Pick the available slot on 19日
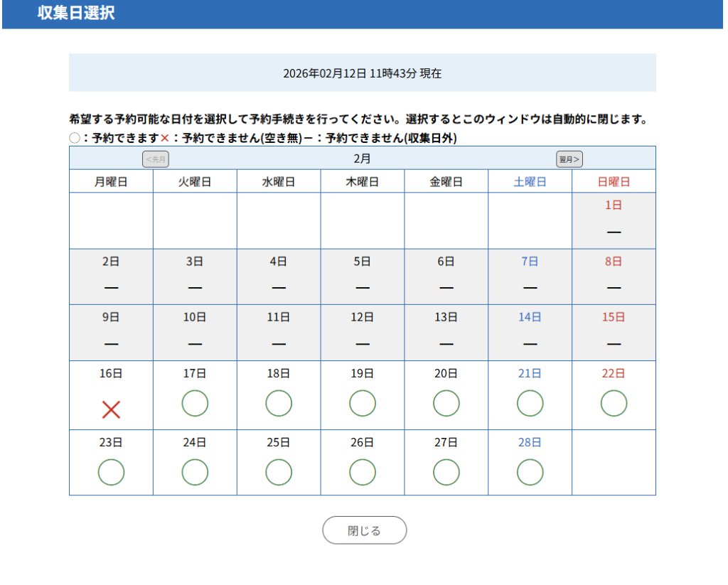This screenshot has width=728, height=585. tap(363, 404)
